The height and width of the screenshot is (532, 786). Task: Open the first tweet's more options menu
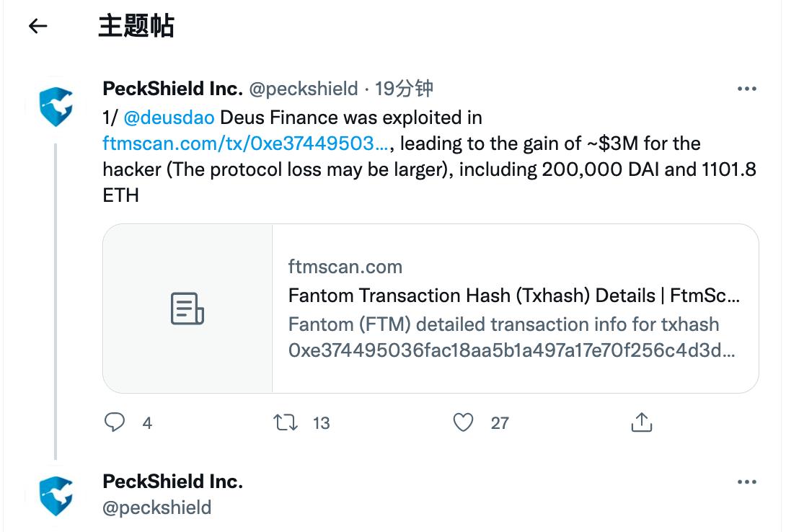[x=746, y=89]
